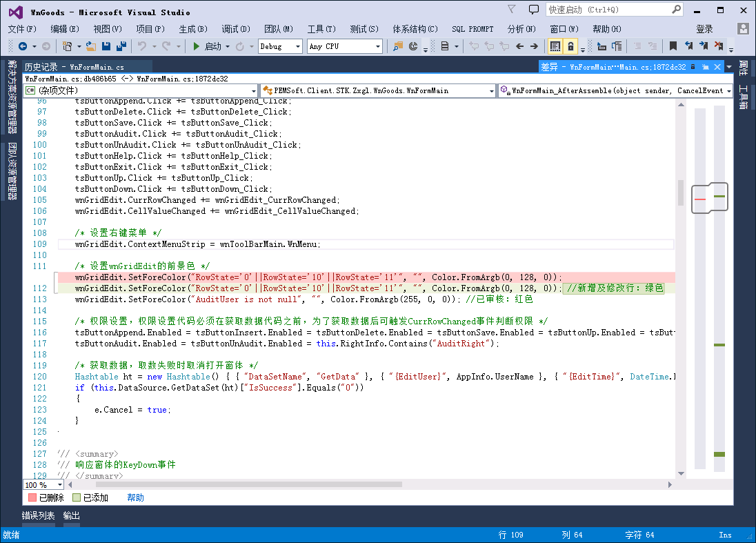Click the Find in Files folder-search icon
756x543 pixels.
398,46
